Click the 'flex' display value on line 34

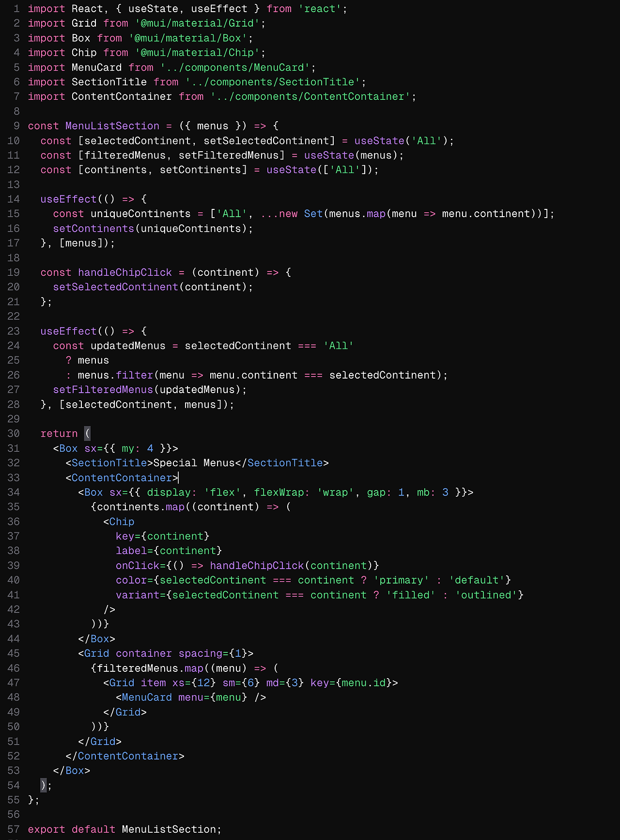point(223,492)
